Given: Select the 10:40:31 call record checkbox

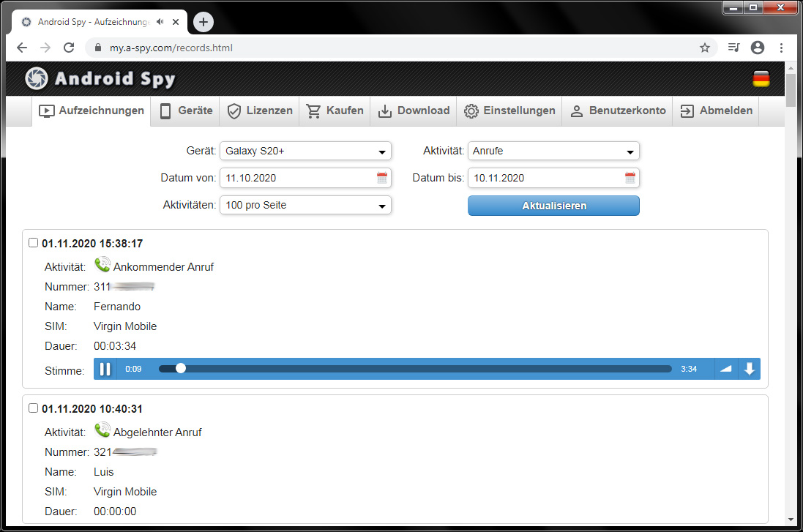Looking at the screenshot, I should coord(33,408).
